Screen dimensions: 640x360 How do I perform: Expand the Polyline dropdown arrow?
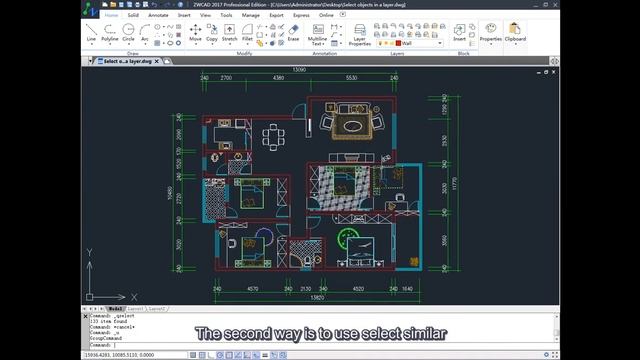109,44
